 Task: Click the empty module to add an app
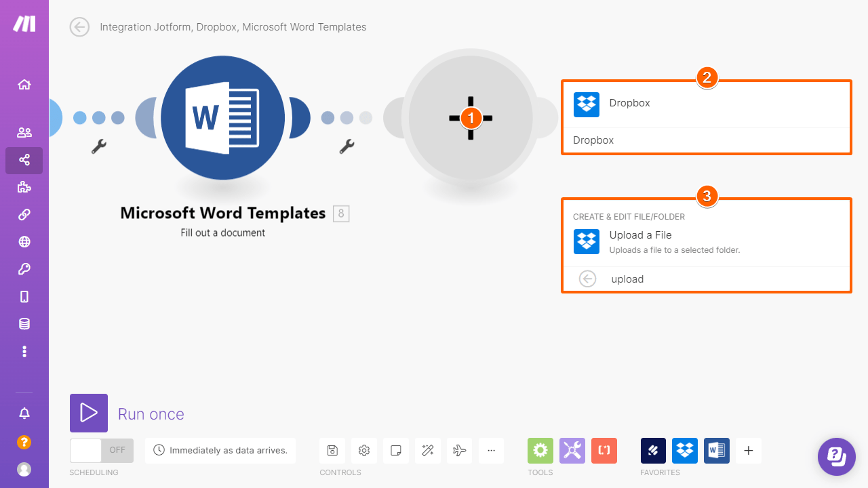471,118
